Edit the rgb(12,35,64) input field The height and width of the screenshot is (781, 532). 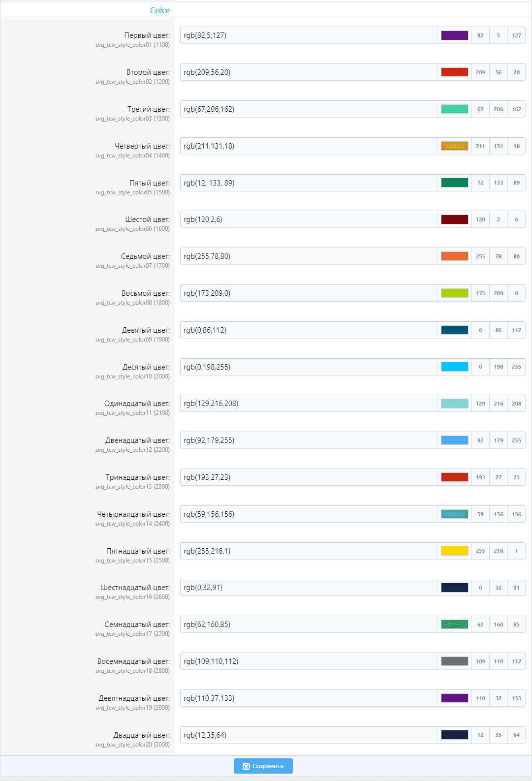[x=309, y=735]
